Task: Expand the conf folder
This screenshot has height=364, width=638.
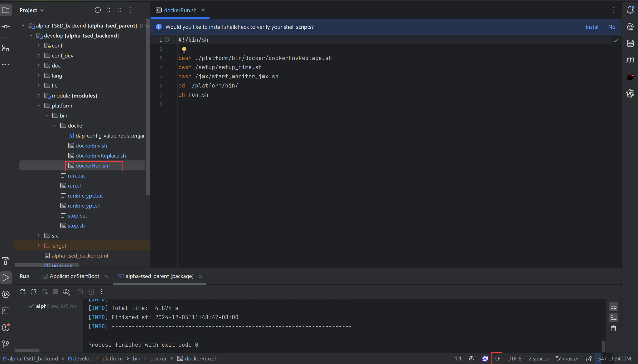Action: (38, 45)
